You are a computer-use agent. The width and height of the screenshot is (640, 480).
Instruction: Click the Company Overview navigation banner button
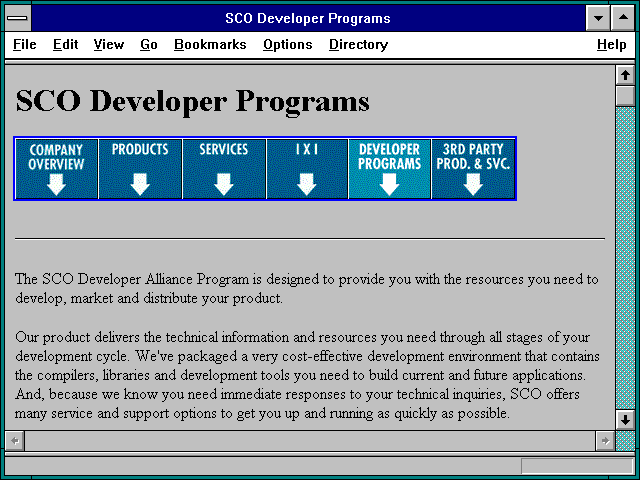tap(56, 169)
